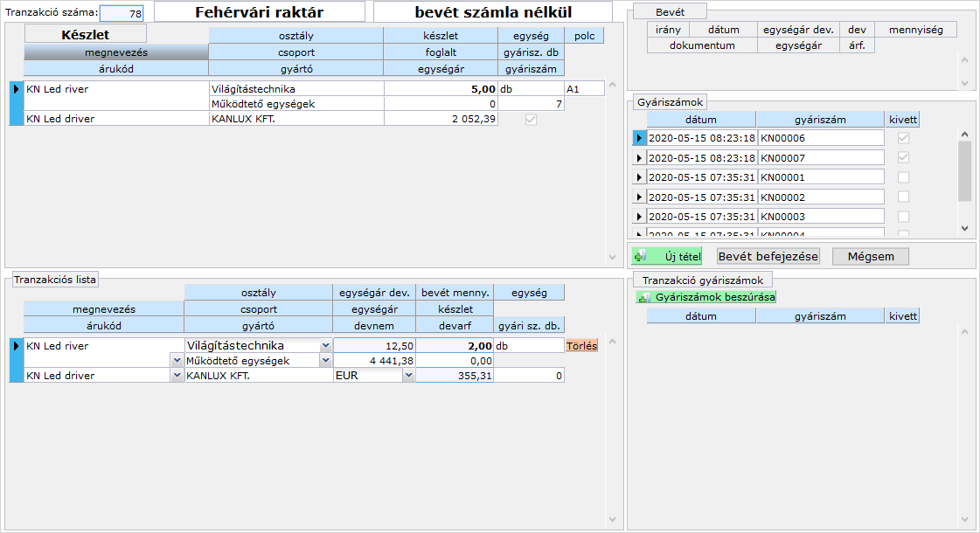
Task: Click the Gyáriszámok beszúrása insert icon
Action: coord(643,297)
